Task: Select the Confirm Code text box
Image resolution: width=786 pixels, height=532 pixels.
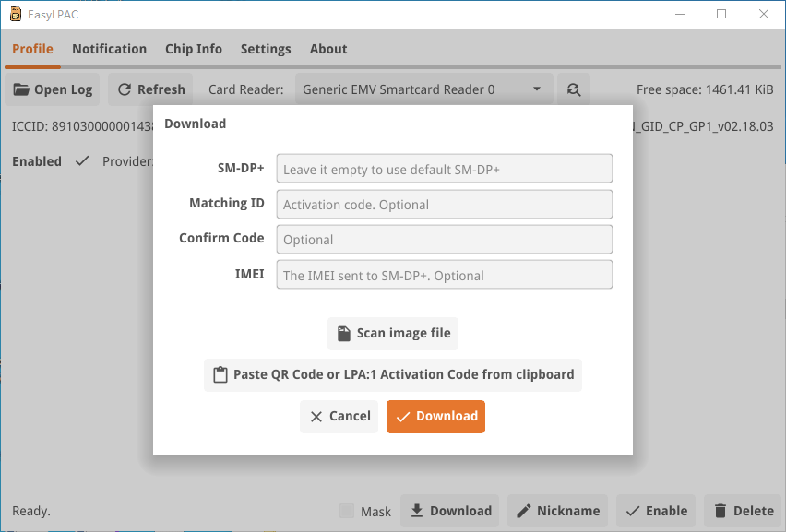Action: tap(444, 239)
